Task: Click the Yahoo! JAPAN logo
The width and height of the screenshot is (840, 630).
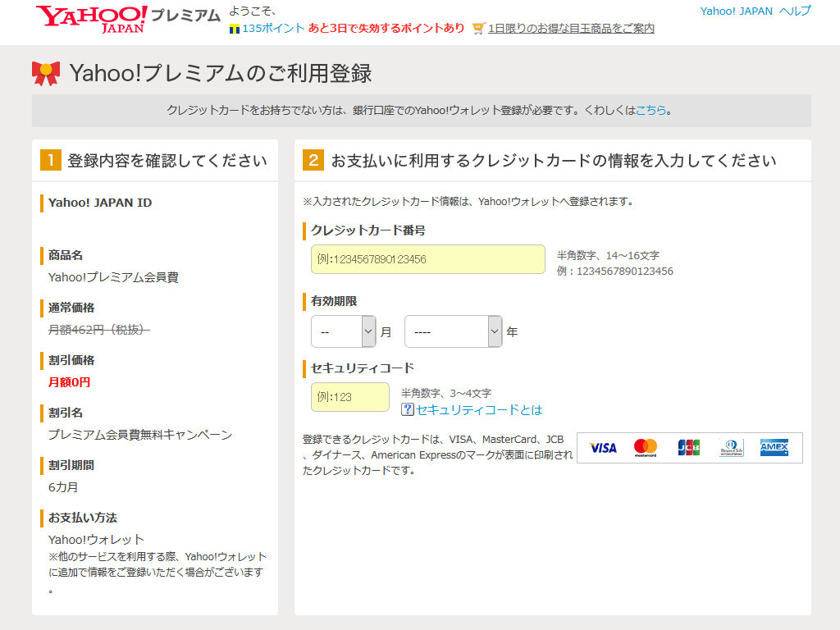Action: [92, 20]
